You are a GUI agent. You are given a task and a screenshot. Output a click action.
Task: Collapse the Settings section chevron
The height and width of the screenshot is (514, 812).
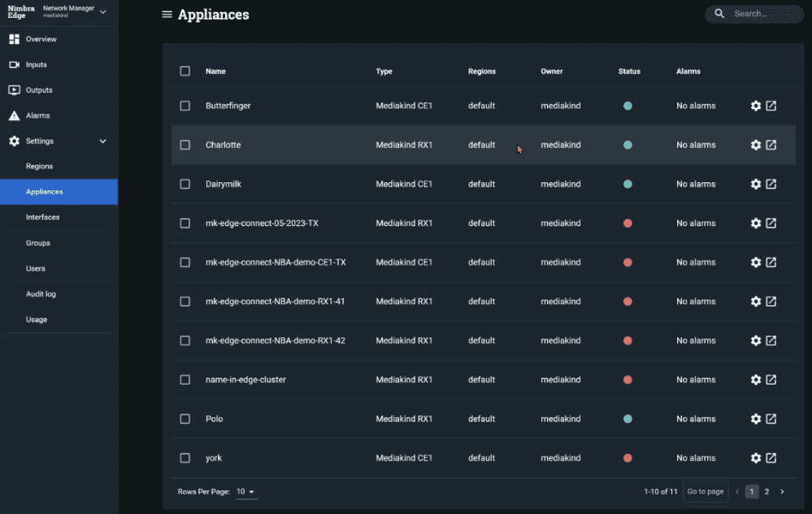(102, 142)
